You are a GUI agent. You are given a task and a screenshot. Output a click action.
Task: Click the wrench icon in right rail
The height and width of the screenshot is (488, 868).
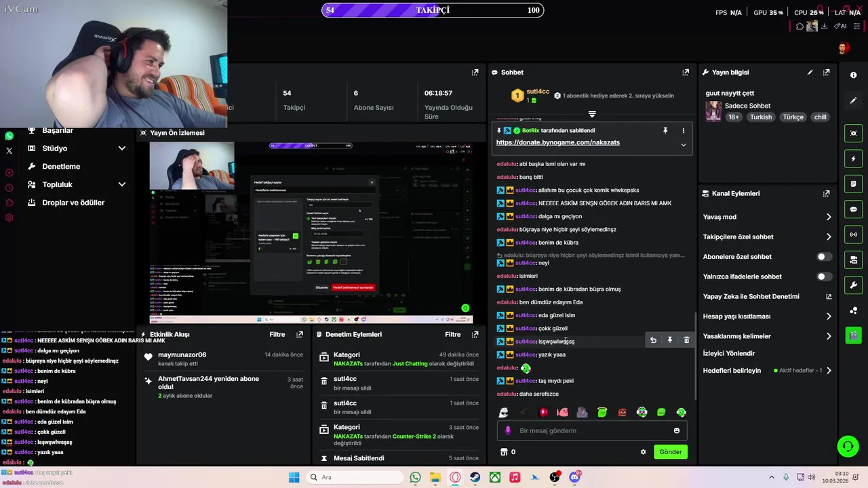pos(854,285)
